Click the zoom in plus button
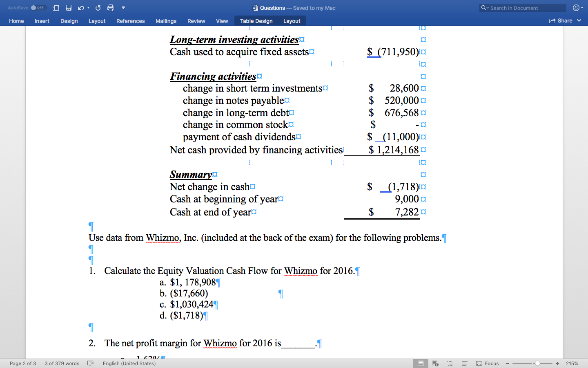The height and width of the screenshot is (368, 588). [557, 363]
